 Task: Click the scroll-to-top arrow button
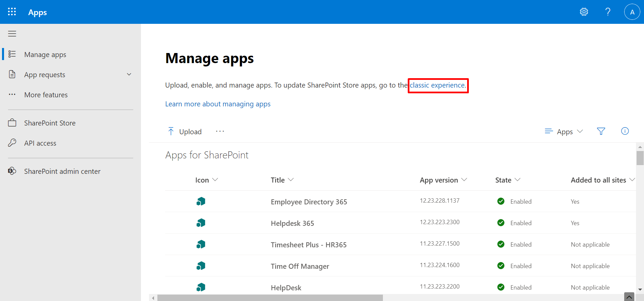pyautogui.click(x=629, y=297)
